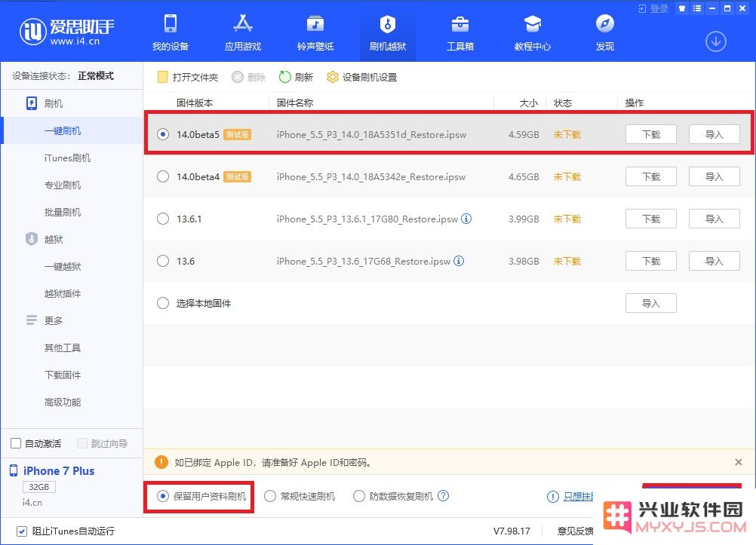Click 登录 login link
This screenshot has width=756, height=545.
[653, 8]
